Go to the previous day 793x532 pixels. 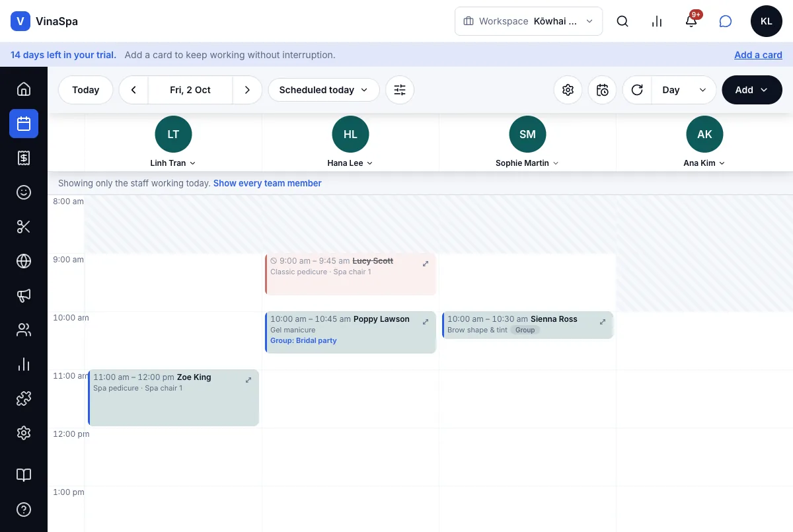point(133,90)
